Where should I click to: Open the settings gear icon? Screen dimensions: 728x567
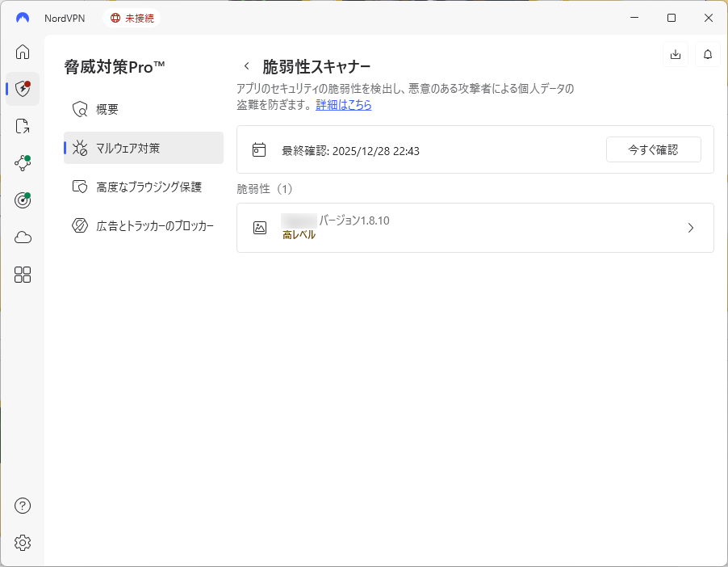point(22,543)
